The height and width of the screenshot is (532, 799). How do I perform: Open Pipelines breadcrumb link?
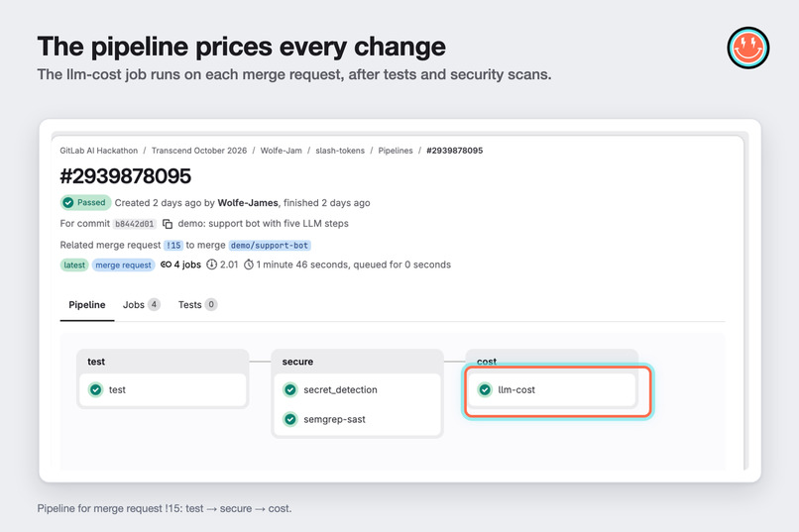[x=396, y=151]
